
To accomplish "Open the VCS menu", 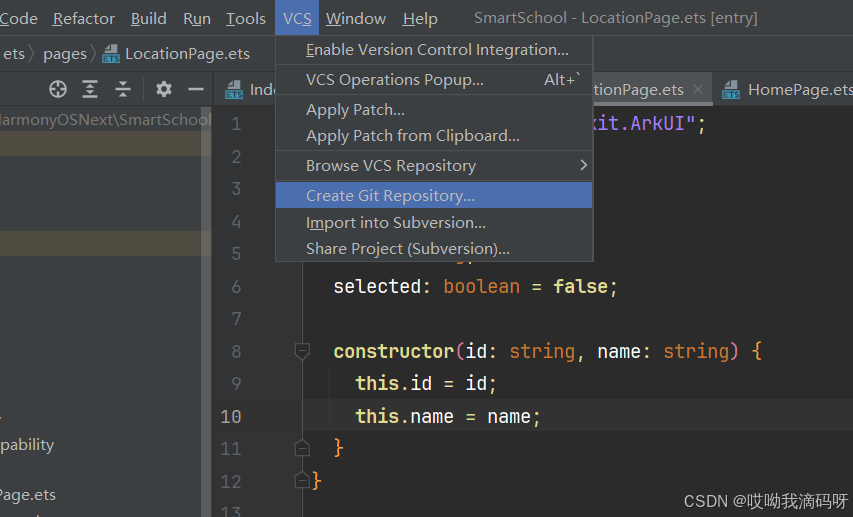I will tap(297, 19).
